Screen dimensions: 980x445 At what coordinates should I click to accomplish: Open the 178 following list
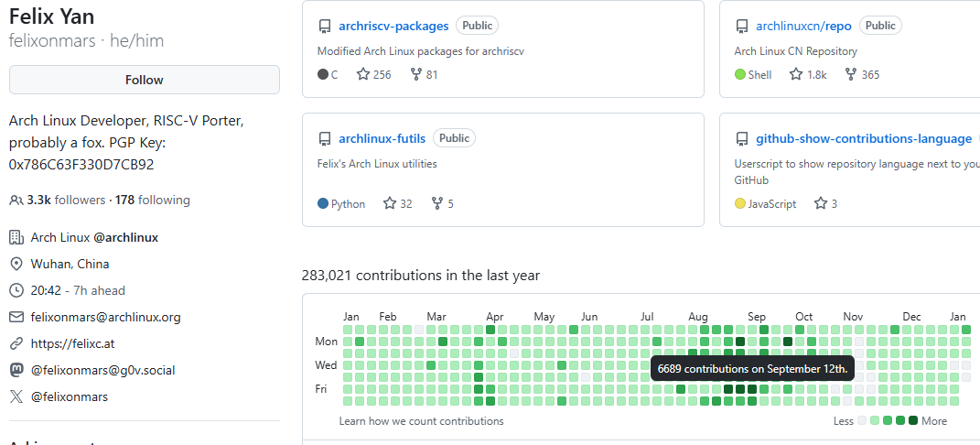pos(153,201)
